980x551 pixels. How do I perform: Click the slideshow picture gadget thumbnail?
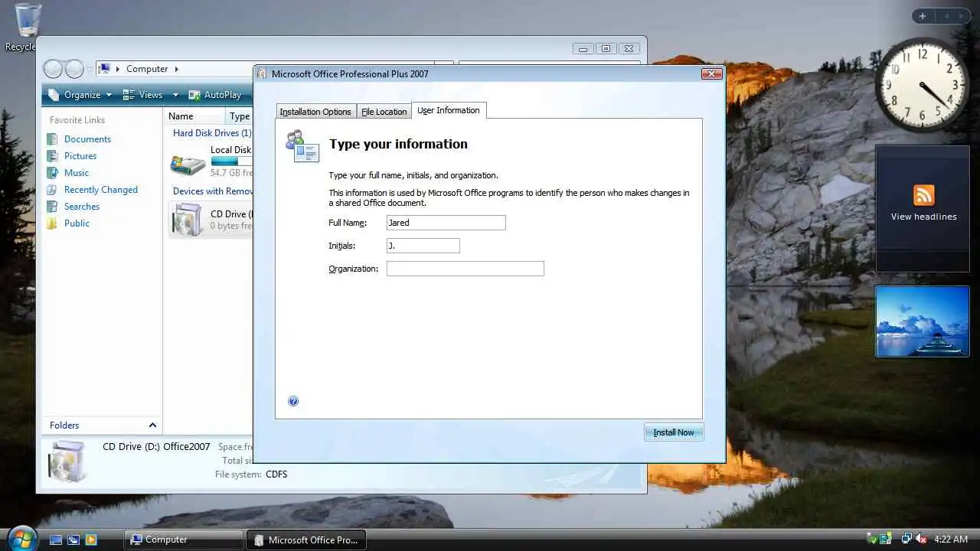[x=922, y=321]
